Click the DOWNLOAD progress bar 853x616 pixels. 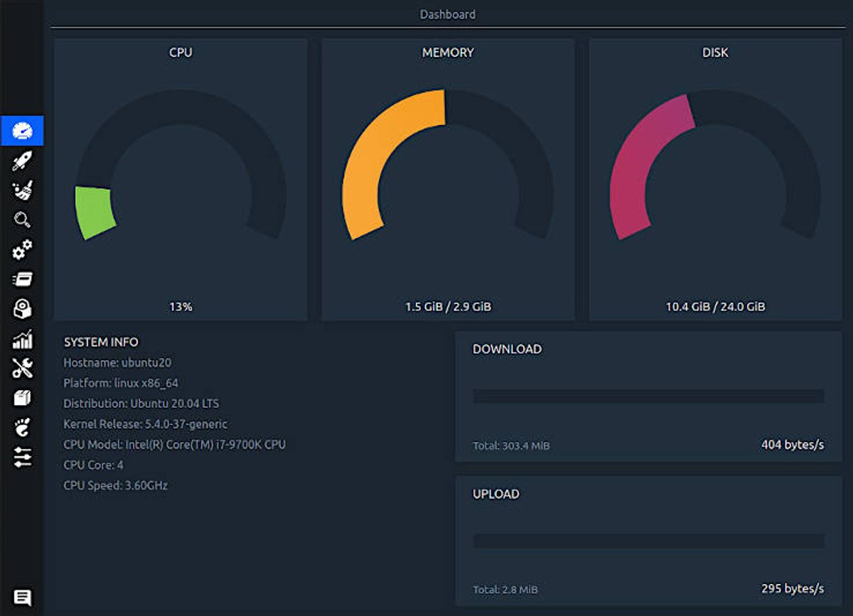649,395
